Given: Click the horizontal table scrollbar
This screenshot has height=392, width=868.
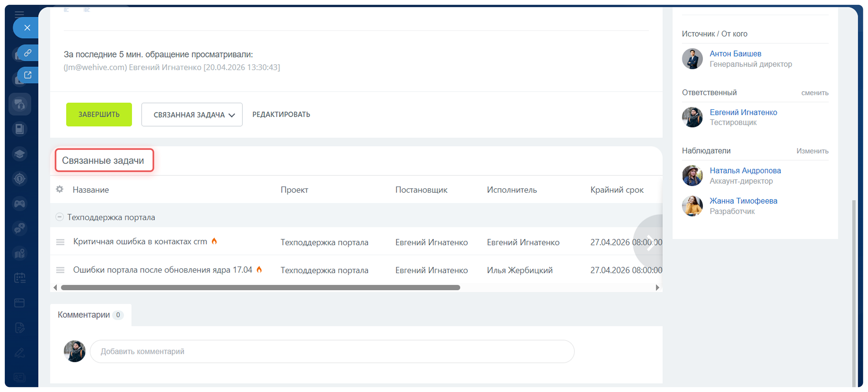Looking at the screenshot, I should coord(260,287).
